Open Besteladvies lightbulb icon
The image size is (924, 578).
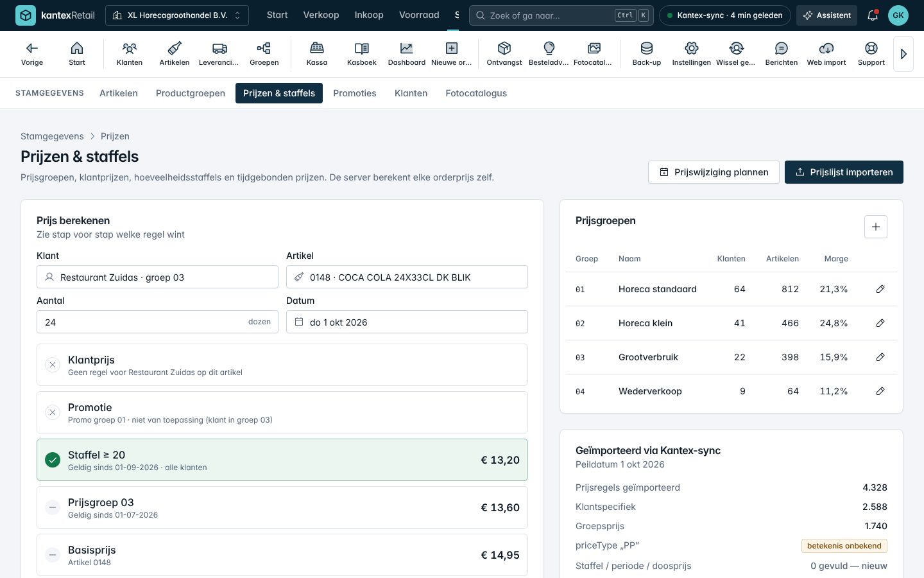pyautogui.click(x=549, y=54)
